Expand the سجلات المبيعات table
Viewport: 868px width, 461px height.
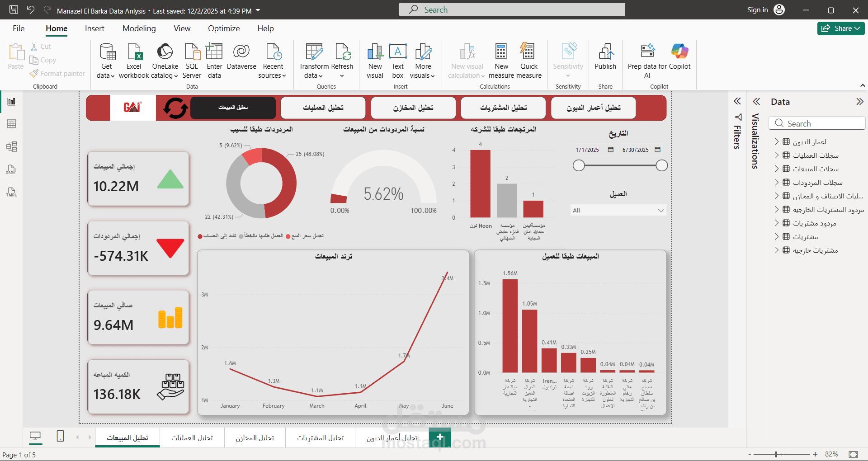click(777, 169)
